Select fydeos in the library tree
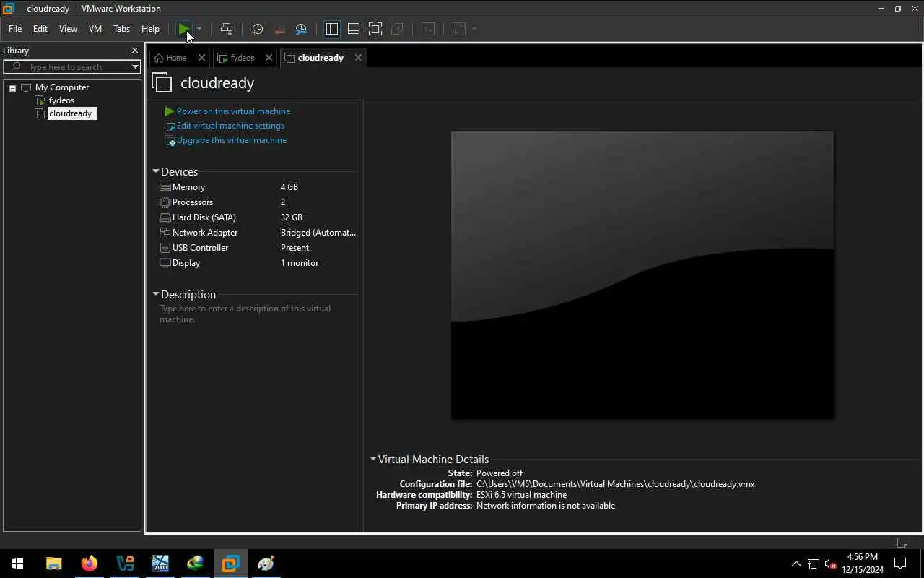924x578 pixels. pyautogui.click(x=61, y=100)
